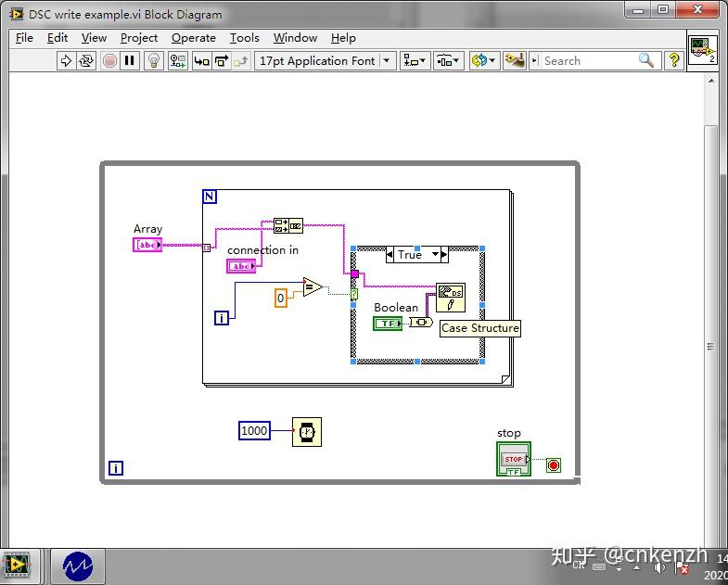The height and width of the screenshot is (585, 728).
Task: Click the blue waveform taskbar icon
Action: click(78, 566)
